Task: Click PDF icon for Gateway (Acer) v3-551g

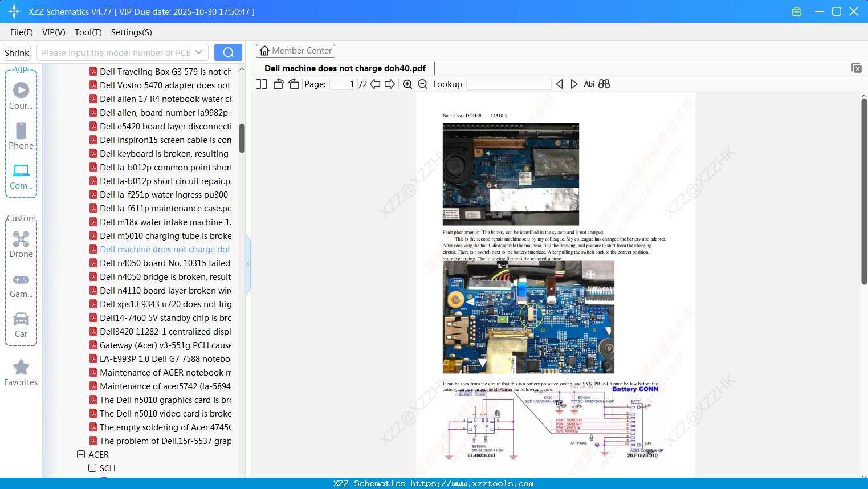Action: pyautogui.click(x=93, y=345)
